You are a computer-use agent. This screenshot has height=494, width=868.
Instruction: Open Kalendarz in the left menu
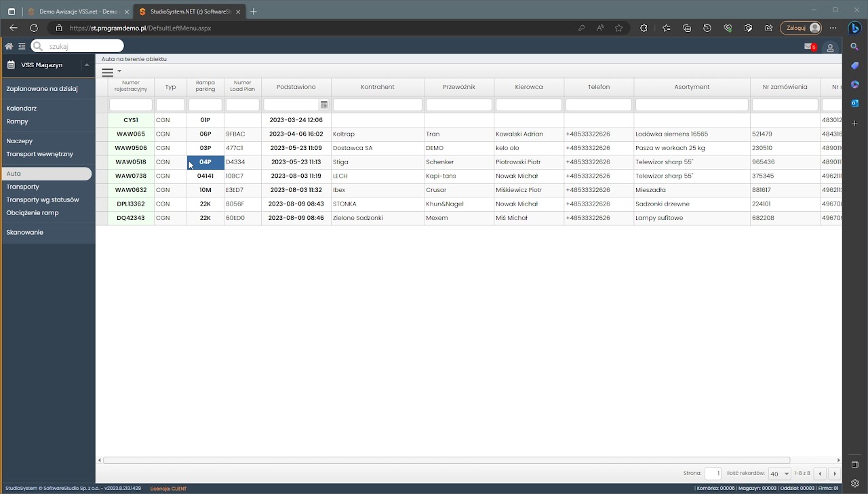click(22, 109)
